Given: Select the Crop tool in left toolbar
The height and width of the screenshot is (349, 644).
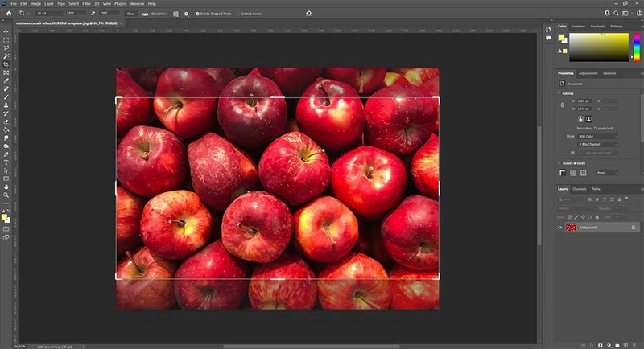Looking at the screenshot, I should pyautogui.click(x=6, y=64).
